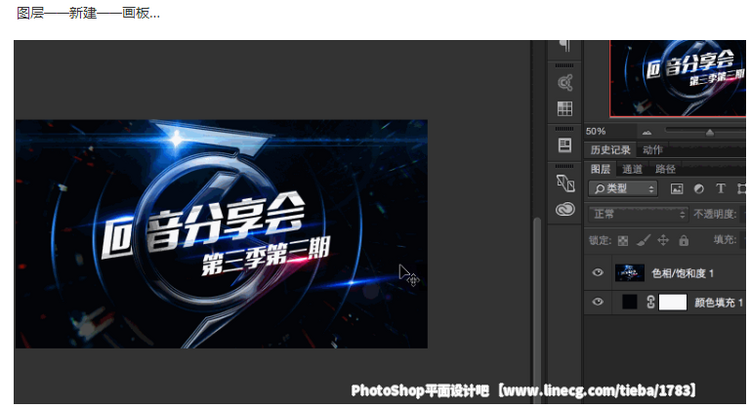750x409 pixels.
Task: Click the 颜色填充 1 mask link icon
Action: click(651, 302)
